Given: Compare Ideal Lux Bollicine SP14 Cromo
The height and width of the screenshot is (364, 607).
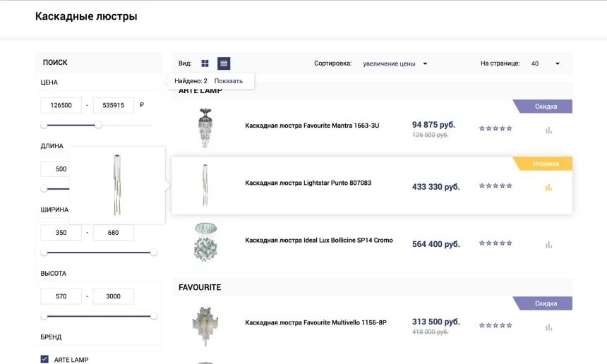Looking at the screenshot, I should [548, 245].
